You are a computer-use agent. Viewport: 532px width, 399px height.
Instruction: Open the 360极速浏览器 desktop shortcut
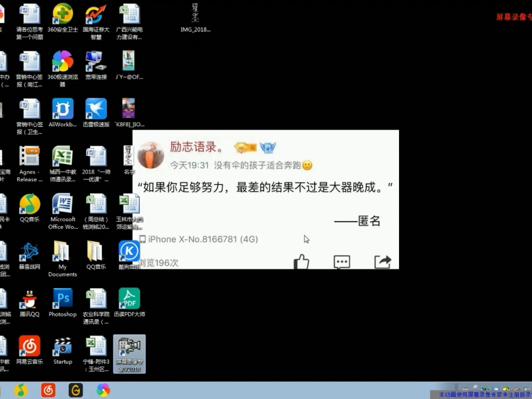click(x=63, y=69)
